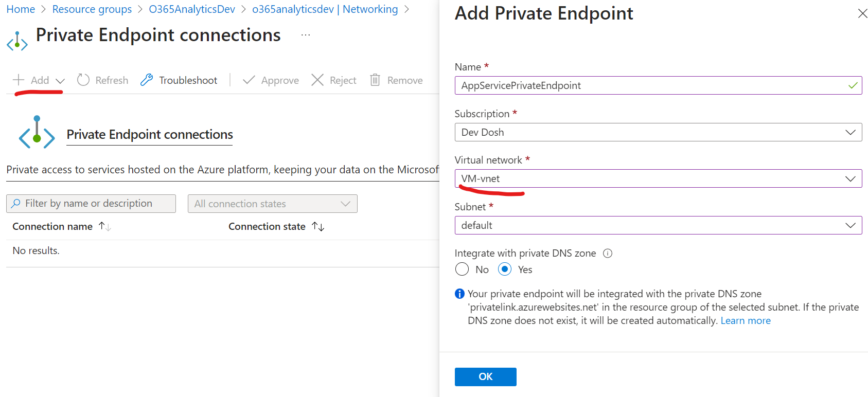Open the Virtual network dropdown showing VM-vnet

(658, 178)
